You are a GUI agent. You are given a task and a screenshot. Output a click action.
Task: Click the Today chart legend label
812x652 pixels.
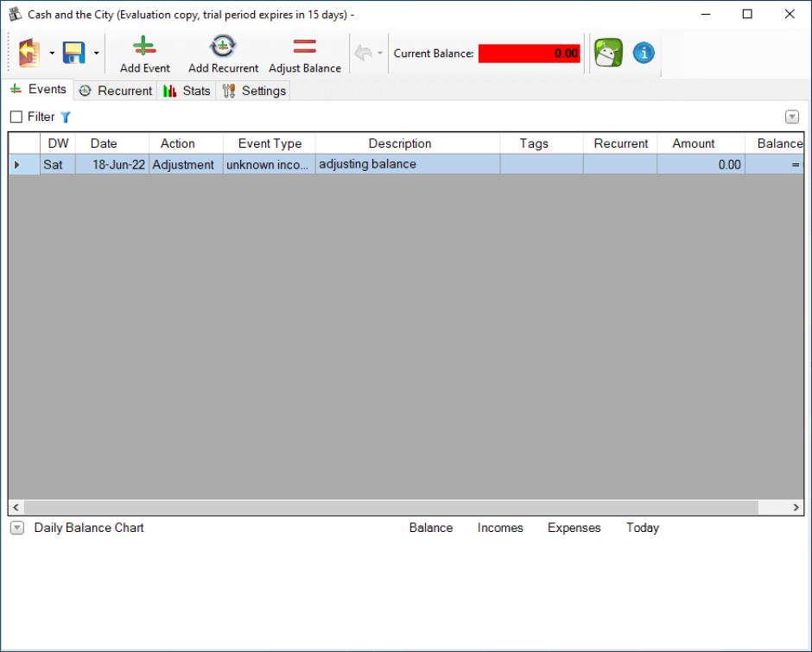[x=643, y=528]
